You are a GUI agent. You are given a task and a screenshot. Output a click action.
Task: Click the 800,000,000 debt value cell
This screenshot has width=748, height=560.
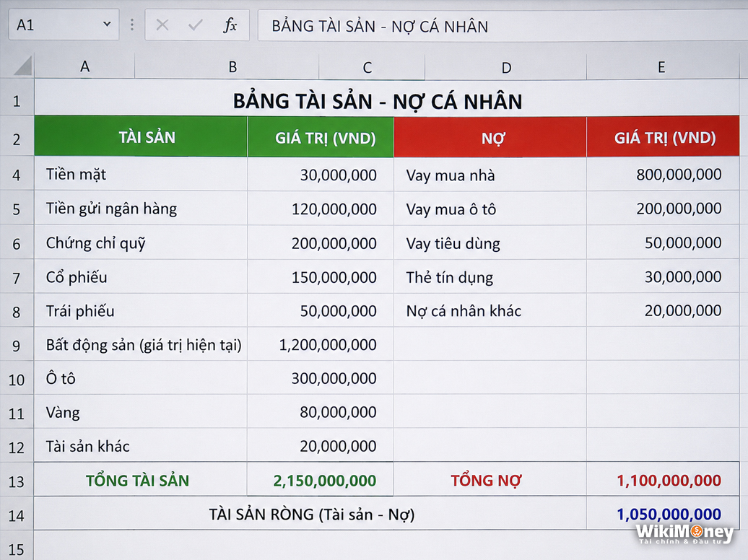click(663, 174)
